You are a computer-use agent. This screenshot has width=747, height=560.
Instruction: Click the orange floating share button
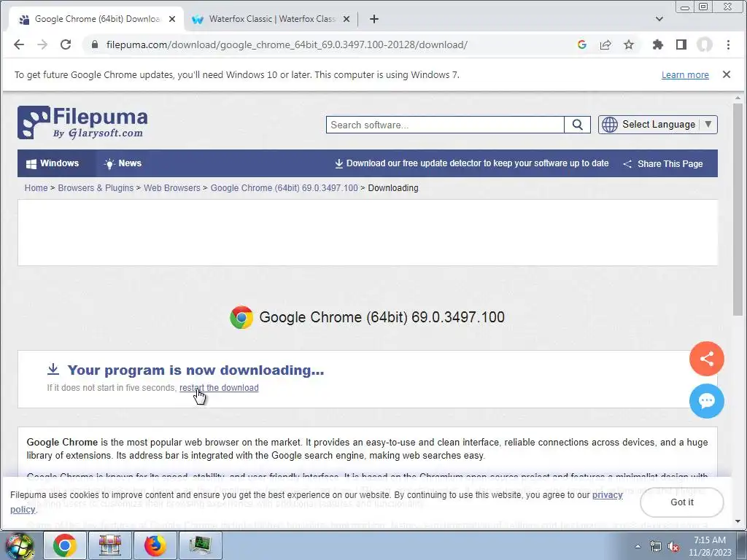tap(706, 359)
